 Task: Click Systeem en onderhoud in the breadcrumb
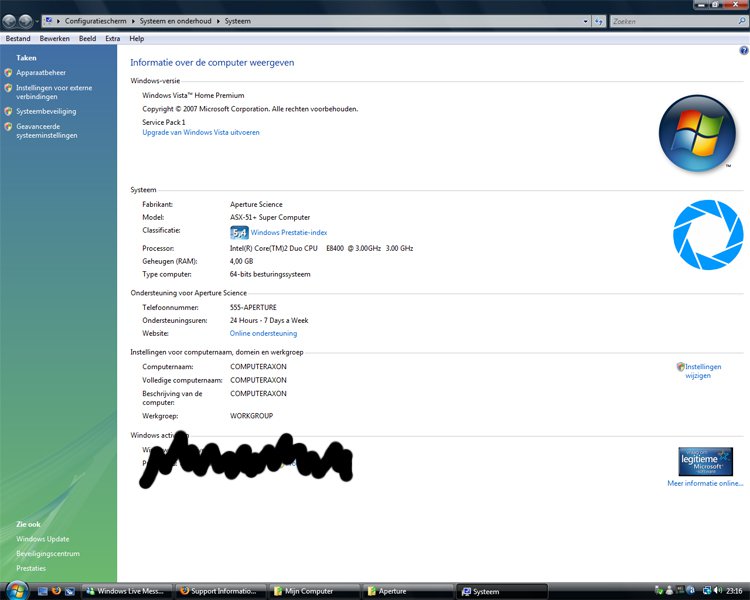click(x=176, y=21)
